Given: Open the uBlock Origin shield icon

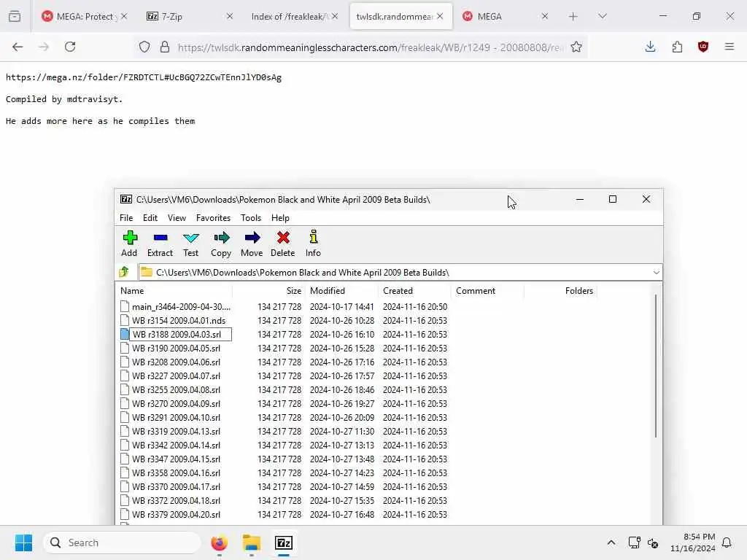Looking at the screenshot, I should point(703,47).
